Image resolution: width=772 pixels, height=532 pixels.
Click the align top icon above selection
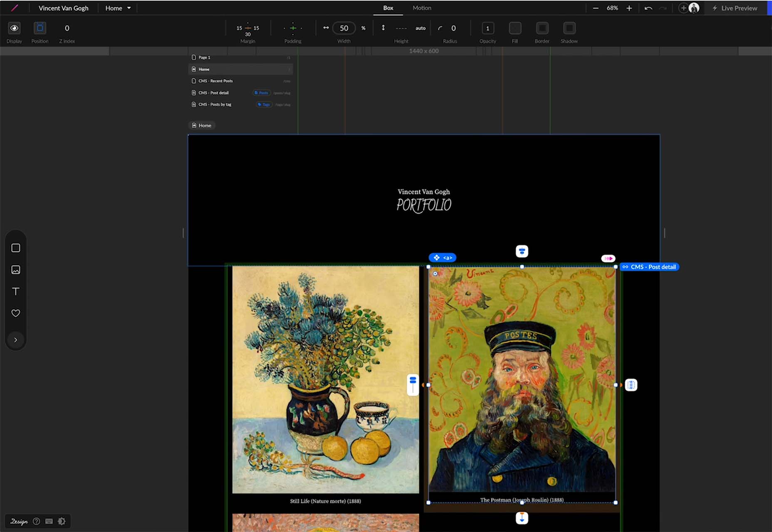click(x=522, y=251)
